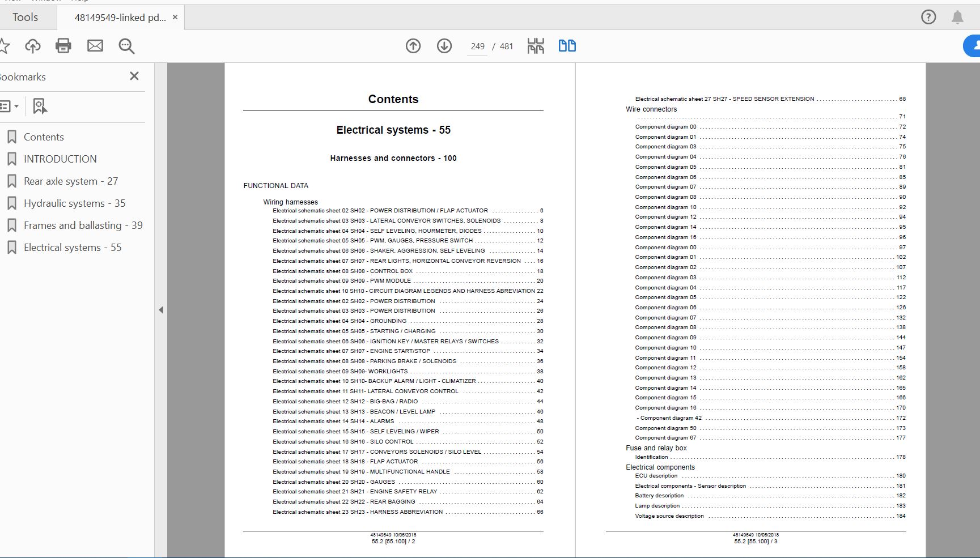Toggle two-page view icon
980x558 pixels.
(x=567, y=46)
